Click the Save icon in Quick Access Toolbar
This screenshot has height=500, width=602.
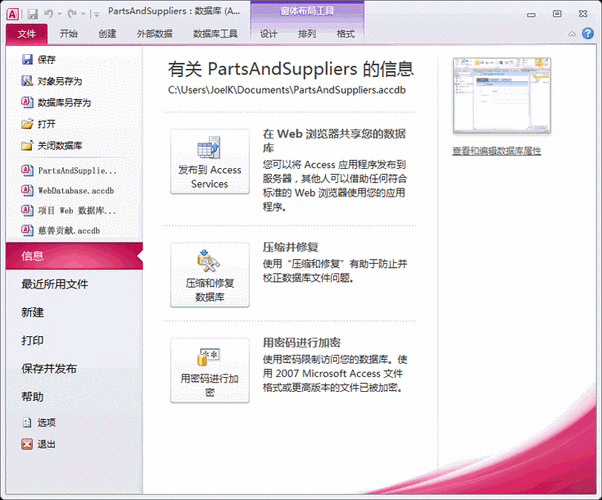(33, 14)
